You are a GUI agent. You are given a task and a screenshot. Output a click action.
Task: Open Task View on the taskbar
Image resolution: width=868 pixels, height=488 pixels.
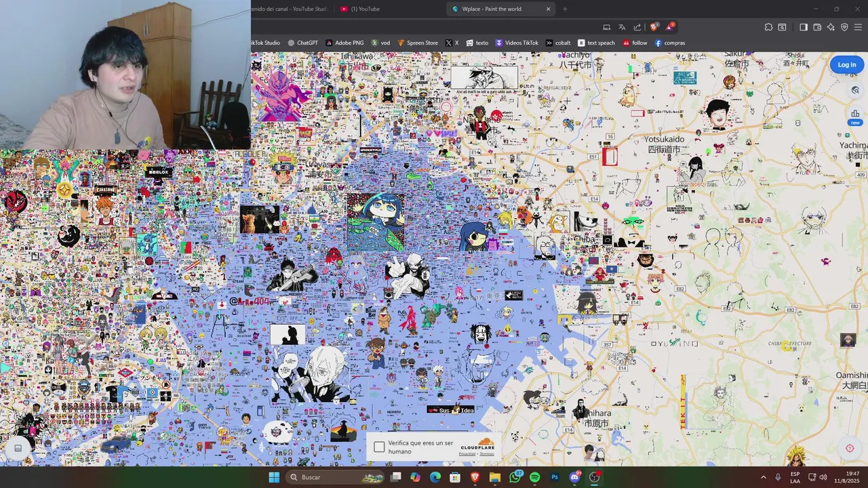pos(396,477)
